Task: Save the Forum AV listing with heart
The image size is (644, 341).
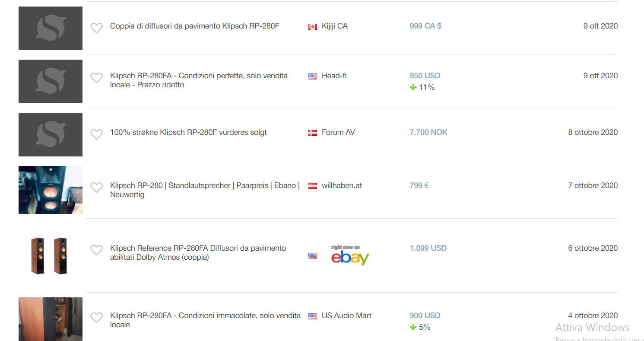Action: pyautogui.click(x=96, y=134)
